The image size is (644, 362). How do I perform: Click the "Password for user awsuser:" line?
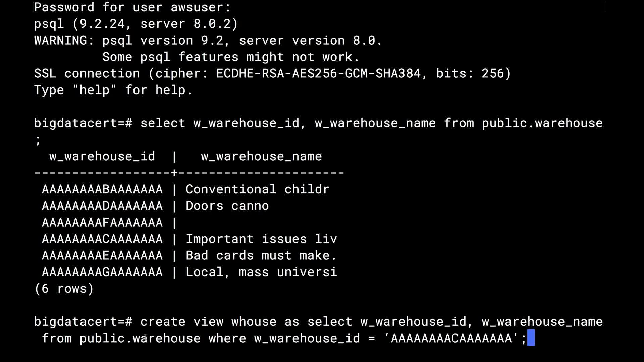pyautogui.click(x=132, y=7)
